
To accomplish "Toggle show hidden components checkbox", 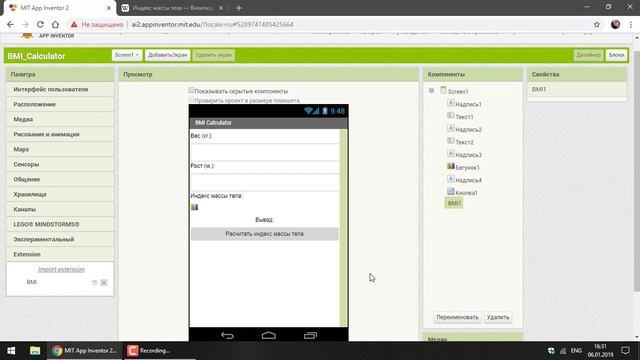I will [191, 90].
